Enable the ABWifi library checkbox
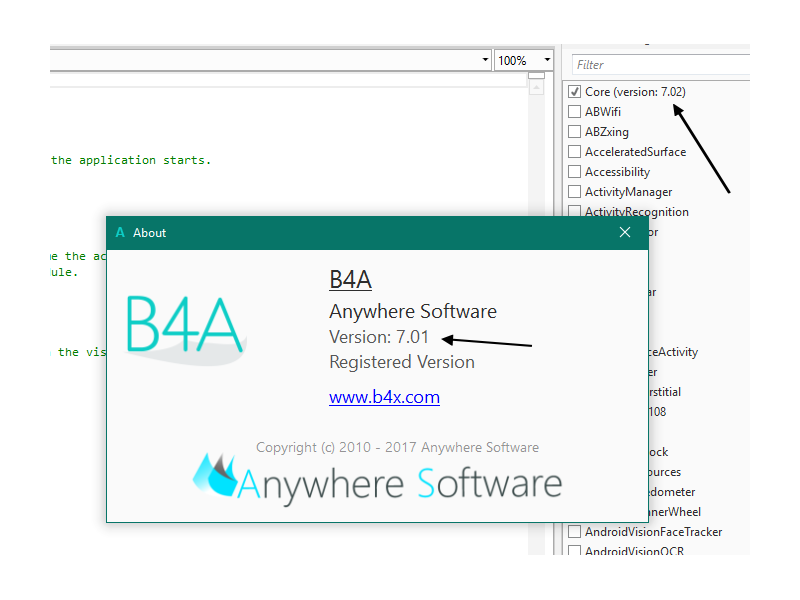This screenshot has height=600, width=800. [574, 112]
